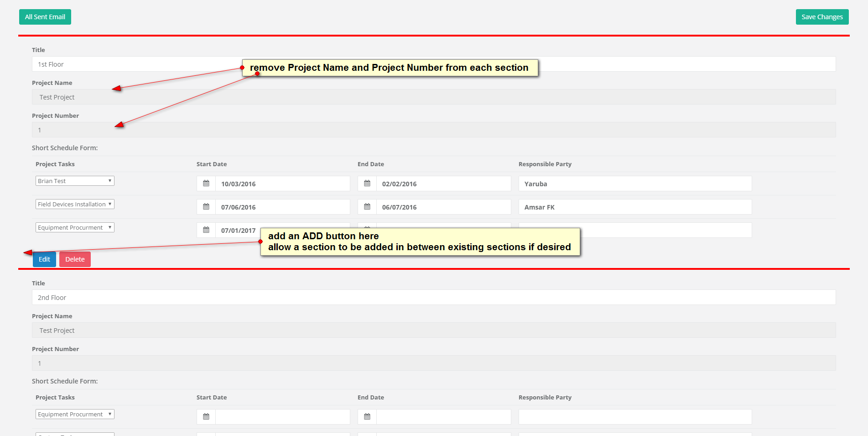Click End Date column header in 2nd Floor section
Viewport: 868px width, 436px height.
[371, 397]
